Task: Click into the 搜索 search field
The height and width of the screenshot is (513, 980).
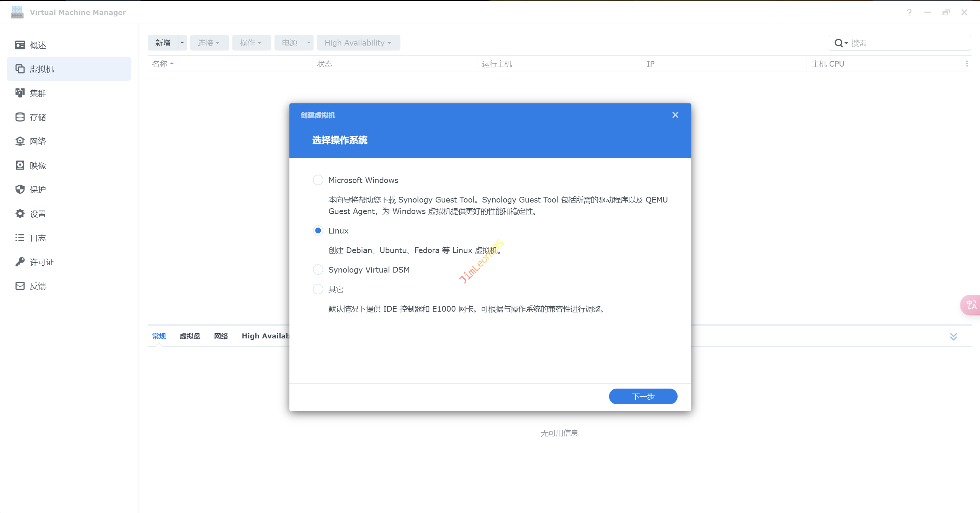Action: coord(907,43)
